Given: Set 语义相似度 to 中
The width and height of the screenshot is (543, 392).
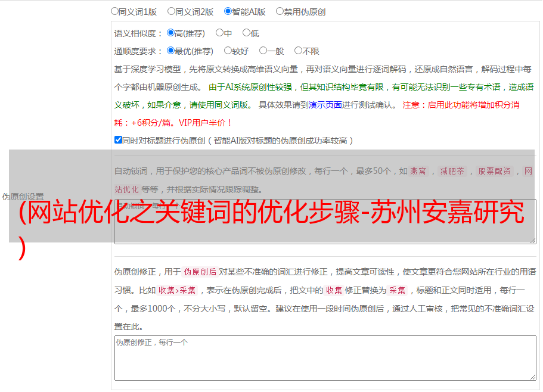Looking at the screenshot, I should click(220, 33).
